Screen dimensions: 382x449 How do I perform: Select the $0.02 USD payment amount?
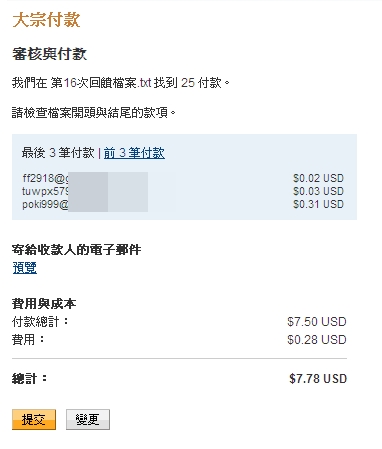coord(318,178)
